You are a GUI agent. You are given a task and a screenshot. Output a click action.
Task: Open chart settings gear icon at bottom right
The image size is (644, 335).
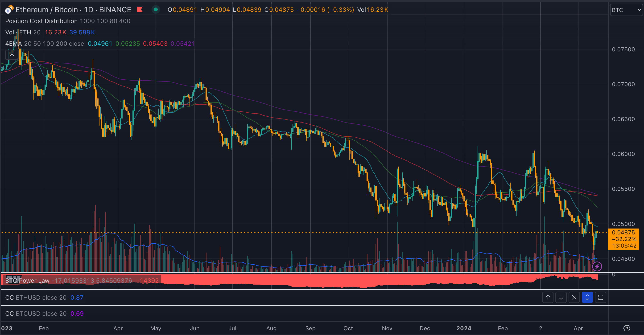pyautogui.click(x=627, y=328)
